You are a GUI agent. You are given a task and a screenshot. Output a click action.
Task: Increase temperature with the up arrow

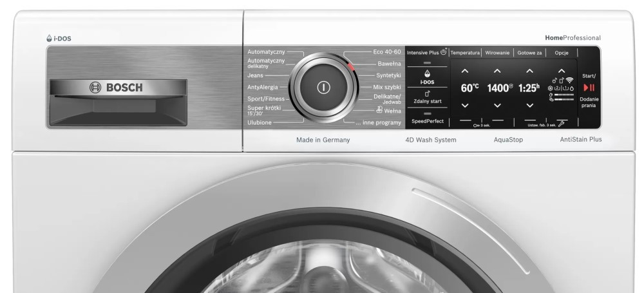[x=465, y=70]
